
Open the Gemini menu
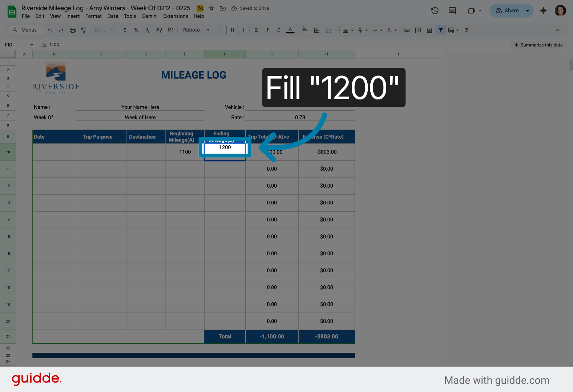(150, 16)
